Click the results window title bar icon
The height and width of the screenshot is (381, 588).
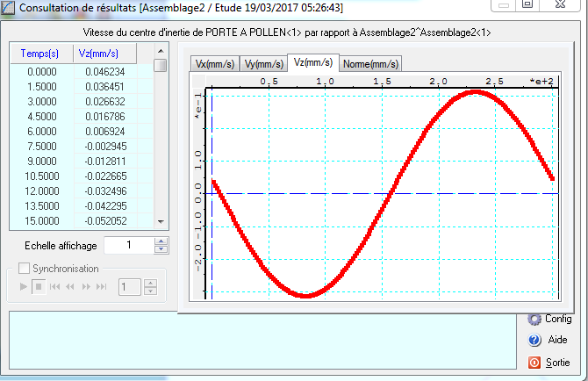coord(8,8)
